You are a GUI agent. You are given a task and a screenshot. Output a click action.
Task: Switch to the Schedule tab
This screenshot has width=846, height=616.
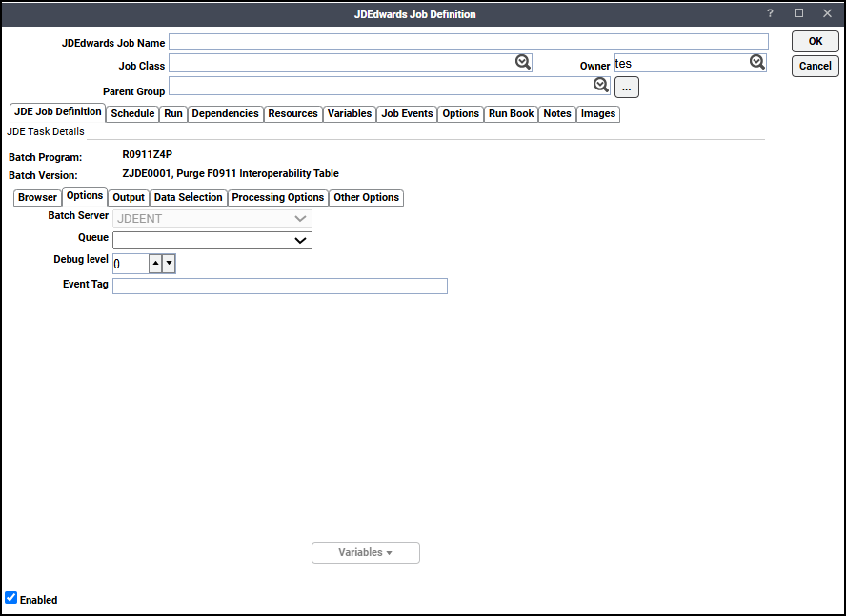click(132, 114)
